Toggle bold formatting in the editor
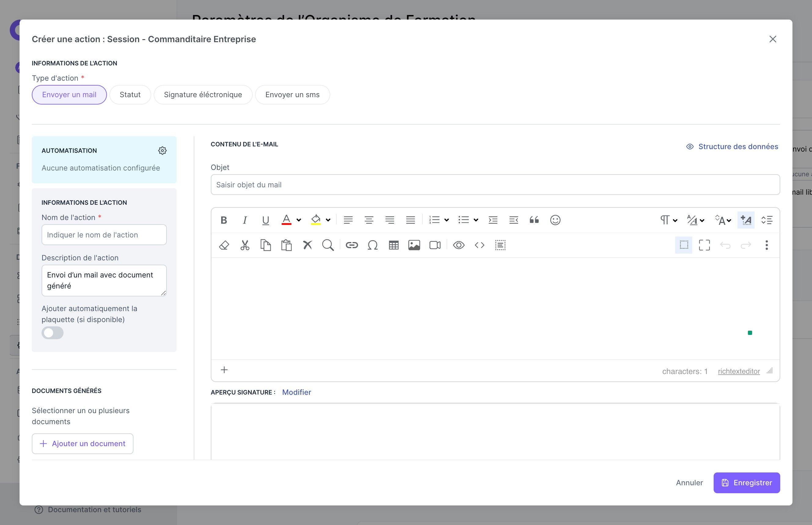 coord(224,220)
